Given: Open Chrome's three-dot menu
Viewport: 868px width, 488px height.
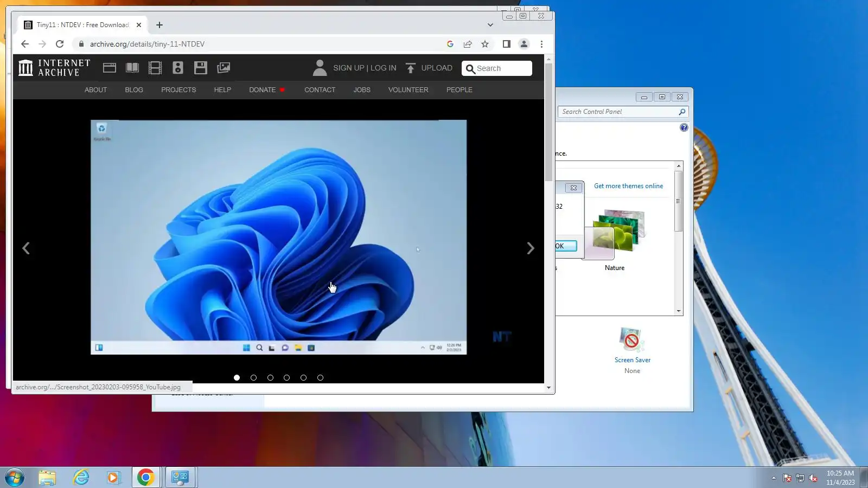Looking at the screenshot, I should point(541,44).
